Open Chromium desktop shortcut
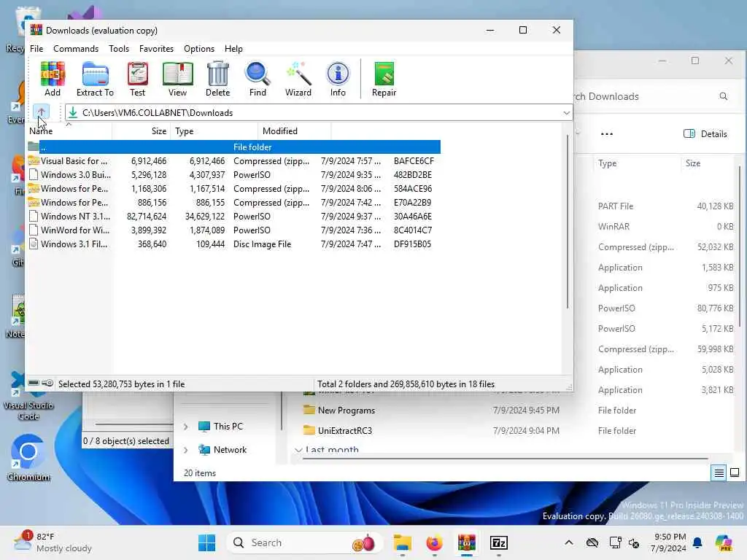The height and width of the screenshot is (560, 747). [28, 458]
